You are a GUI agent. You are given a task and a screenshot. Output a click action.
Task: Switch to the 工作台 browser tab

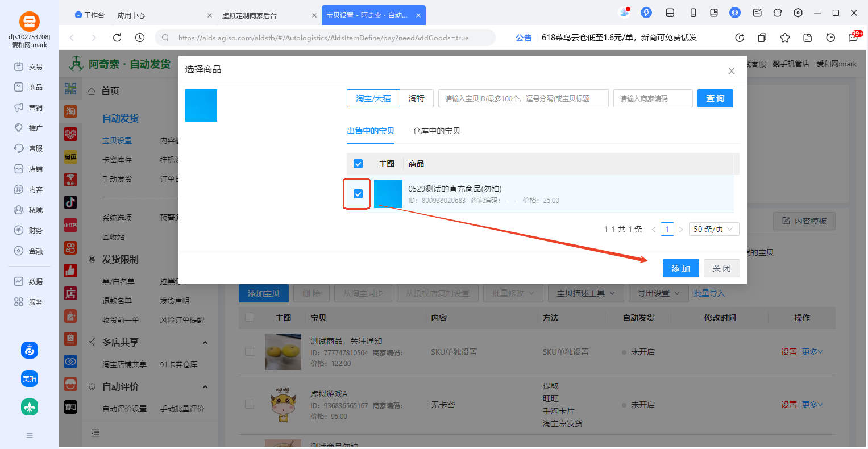90,15
